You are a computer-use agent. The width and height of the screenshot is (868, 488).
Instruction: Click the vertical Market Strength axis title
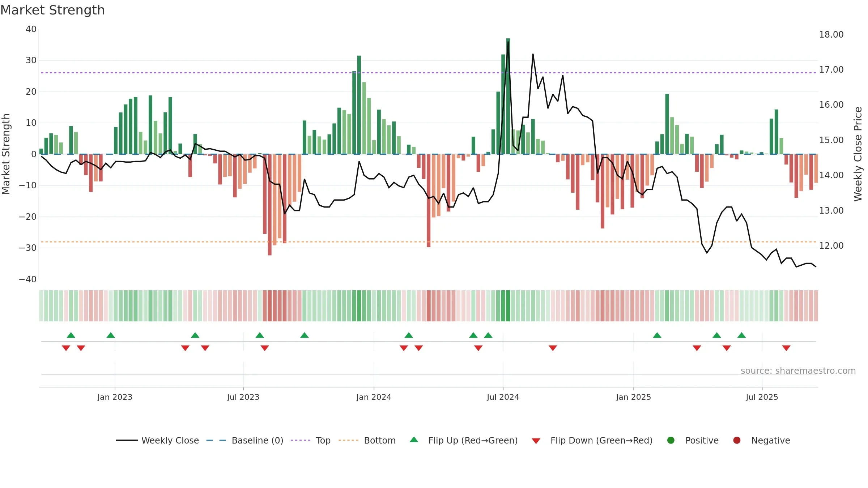tap(6, 154)
